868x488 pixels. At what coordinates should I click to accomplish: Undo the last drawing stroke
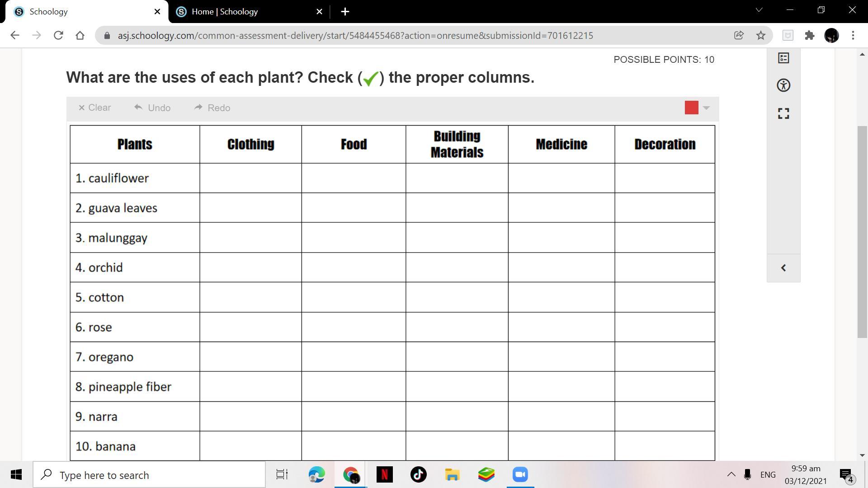coord(152,108)
